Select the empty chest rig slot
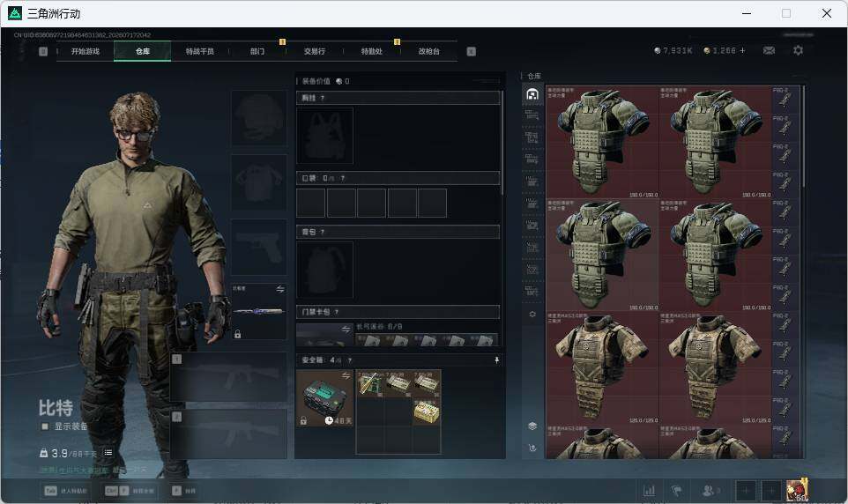This screenshot has height=504, width=848. point(324,135)
